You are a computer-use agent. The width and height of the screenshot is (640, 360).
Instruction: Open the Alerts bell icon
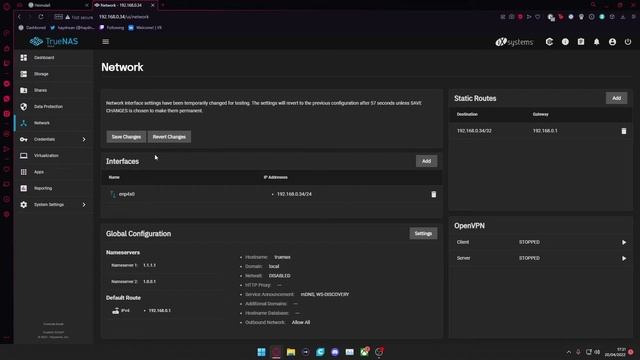597,42
